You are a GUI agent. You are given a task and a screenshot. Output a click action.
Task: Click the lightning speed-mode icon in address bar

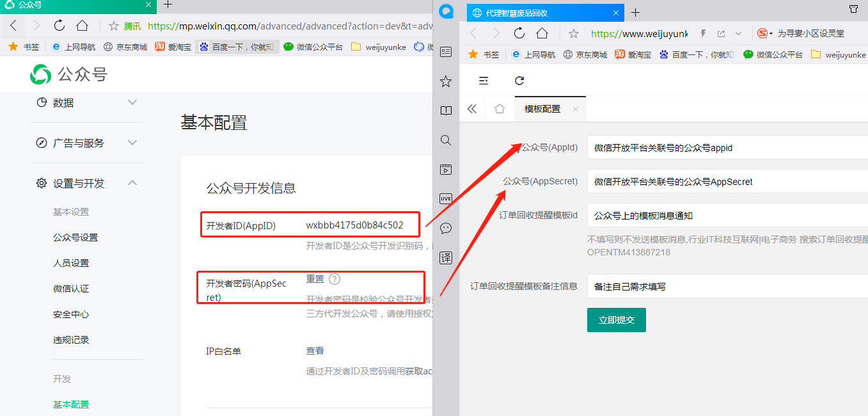pyautogui.click(x=703, y=33)
